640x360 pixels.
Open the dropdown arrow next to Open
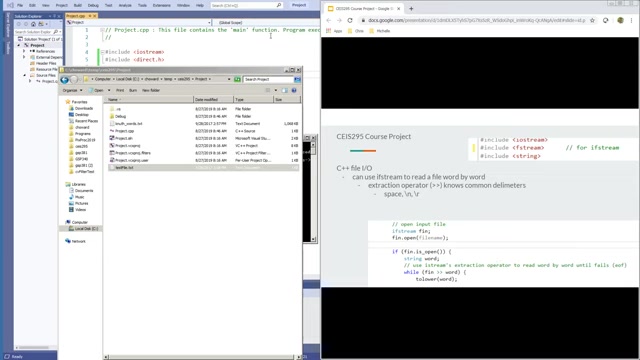click(109, 90)
